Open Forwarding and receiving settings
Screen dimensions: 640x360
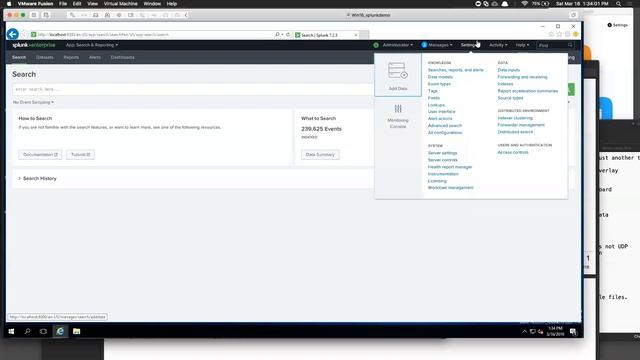click(x=522, y=77)
